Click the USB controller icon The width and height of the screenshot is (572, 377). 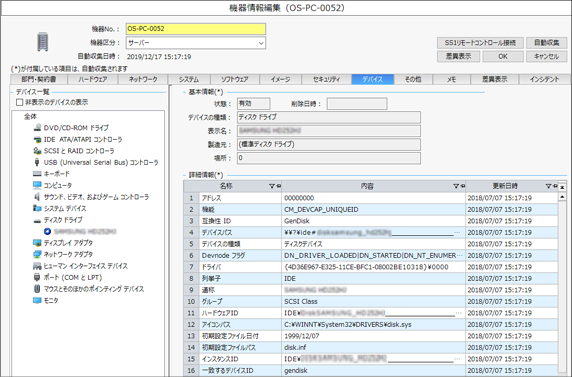[x=37, y=162]
